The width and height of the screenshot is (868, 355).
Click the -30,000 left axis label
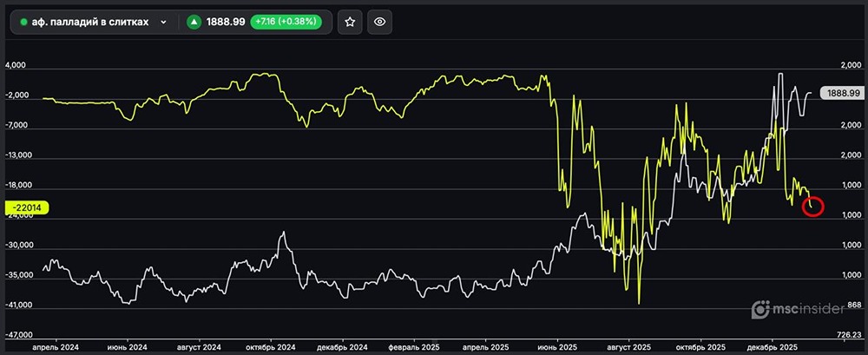(17, 245)
